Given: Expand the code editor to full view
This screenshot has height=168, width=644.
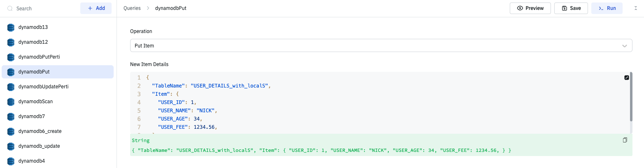Looking at the screenshot, I should click(627, 78).
